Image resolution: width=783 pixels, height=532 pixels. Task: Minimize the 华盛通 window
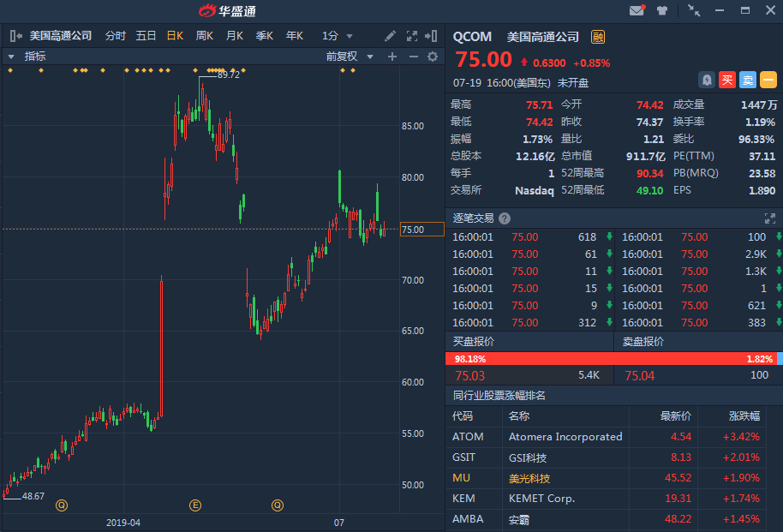(x=720, y=10)
